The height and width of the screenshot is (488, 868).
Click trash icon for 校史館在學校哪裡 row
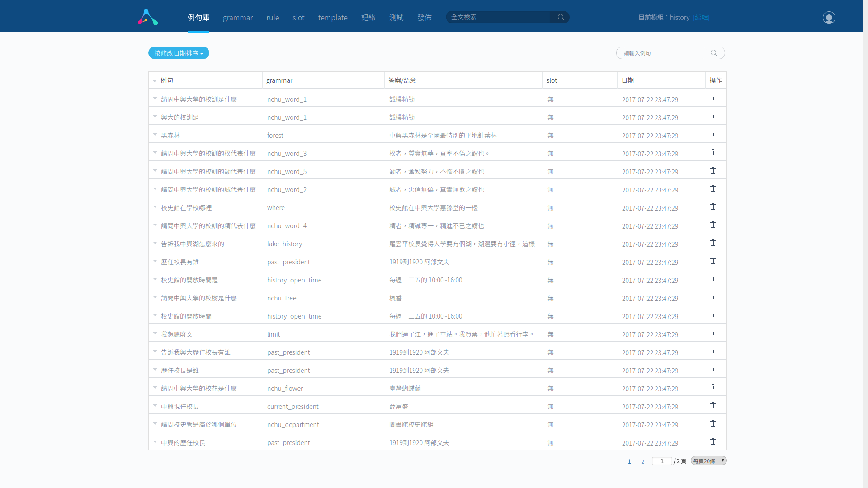713,207
